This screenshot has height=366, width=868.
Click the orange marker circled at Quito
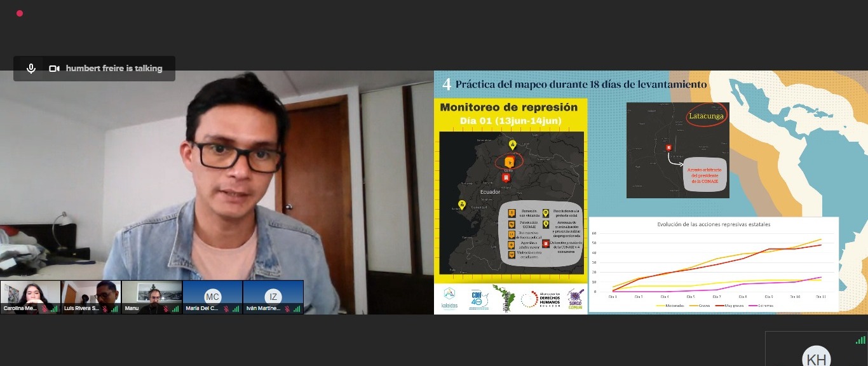point(508,162)
